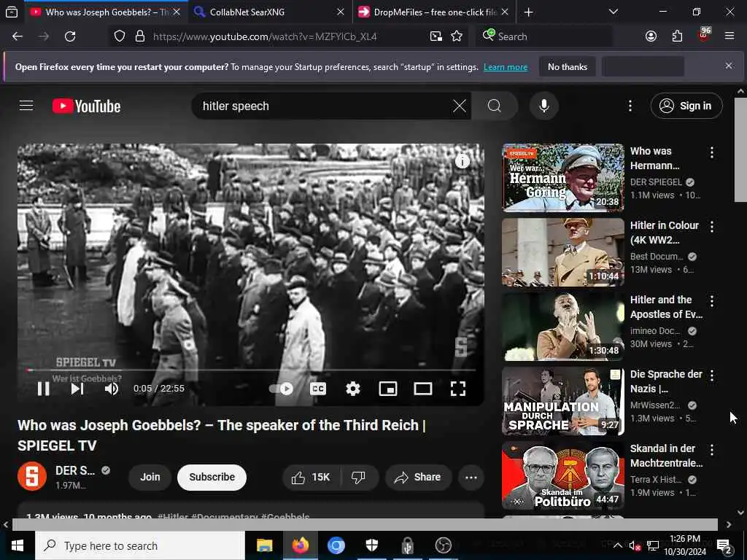Open File Explorer from taskbar

click(264, 545)
